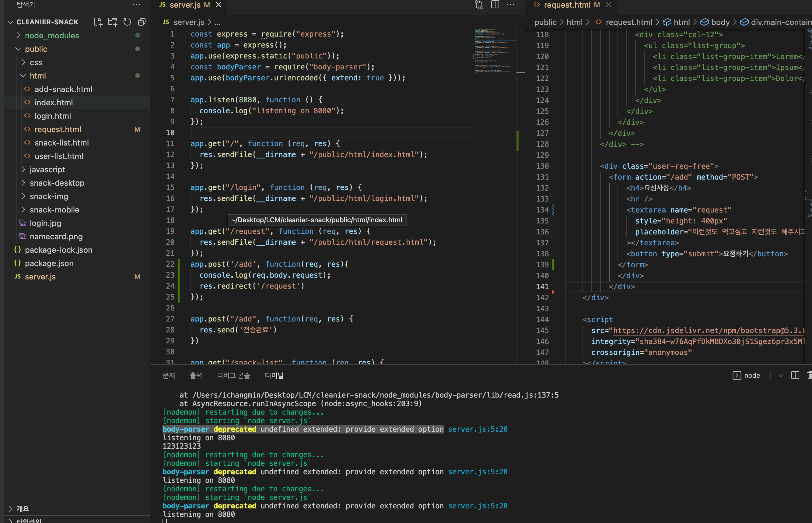Screen dimensions: 812x523
Task: Click the textarea name="request" line
Action: 679,210
